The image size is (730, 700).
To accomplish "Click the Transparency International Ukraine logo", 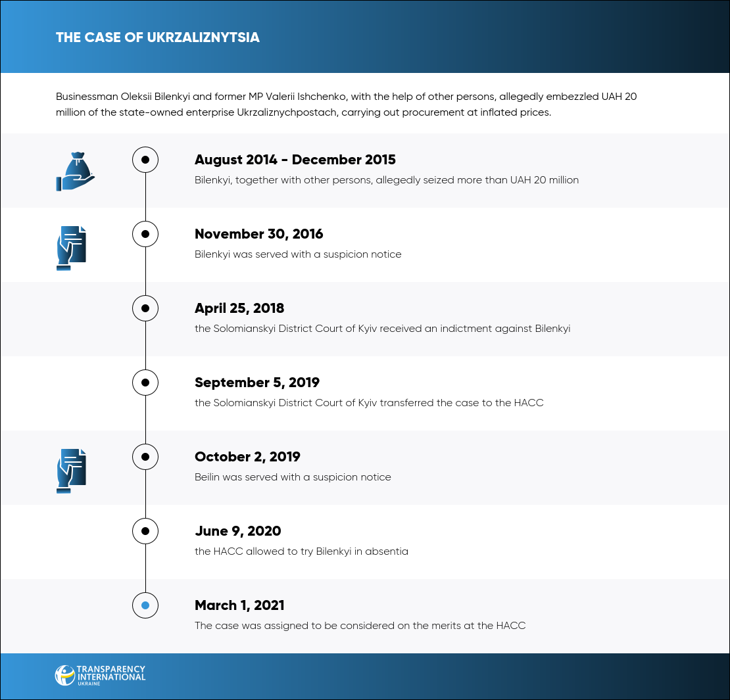I will [x=100, y=675].
